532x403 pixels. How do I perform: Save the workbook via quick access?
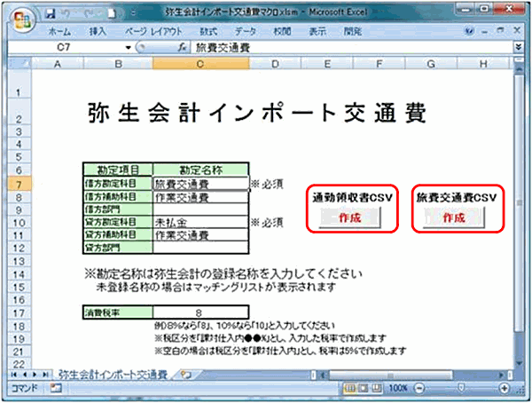51,13
